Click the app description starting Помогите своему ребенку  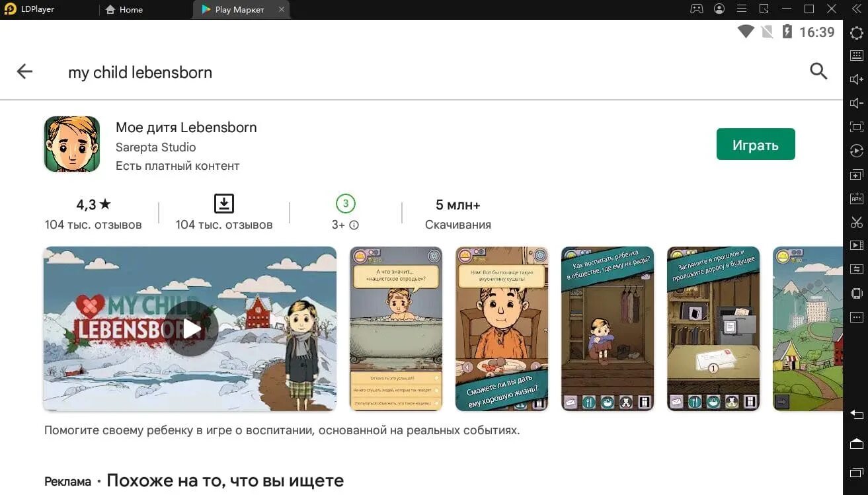[x=282, y=430]
